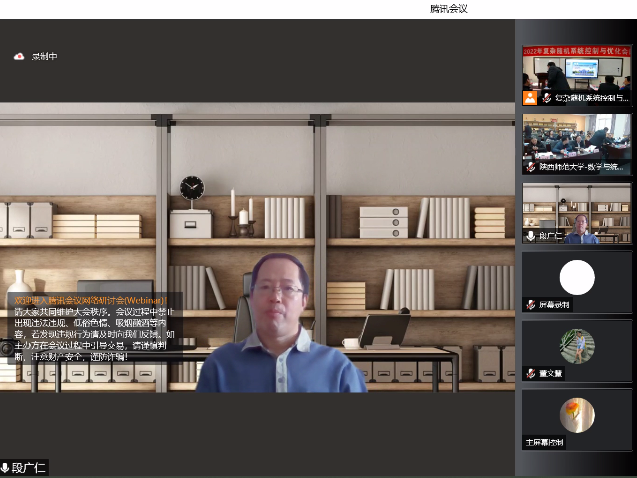The height and width of the screenshot is (478, 637).
Task: Click the orange host badge on first thumbnail
Action: pos(529,98)
